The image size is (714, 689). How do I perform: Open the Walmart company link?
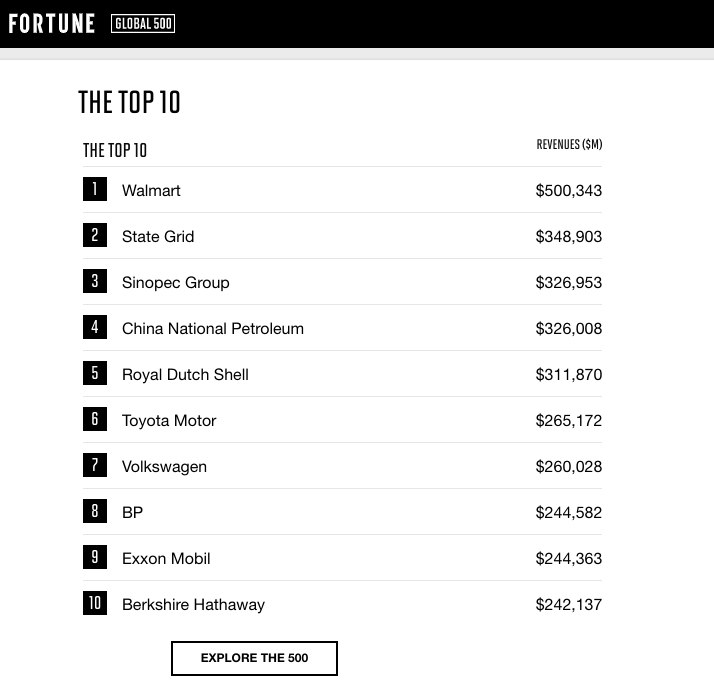151,190
